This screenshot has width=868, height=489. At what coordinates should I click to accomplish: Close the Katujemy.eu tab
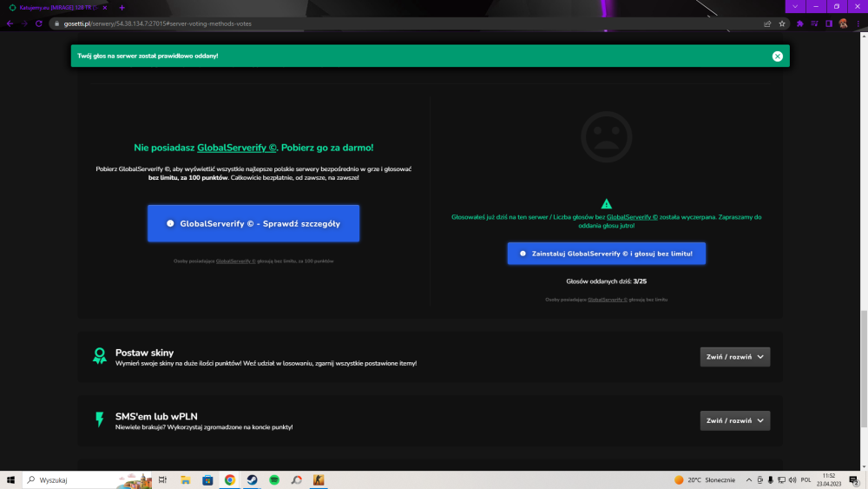click(x=105, y=8)
